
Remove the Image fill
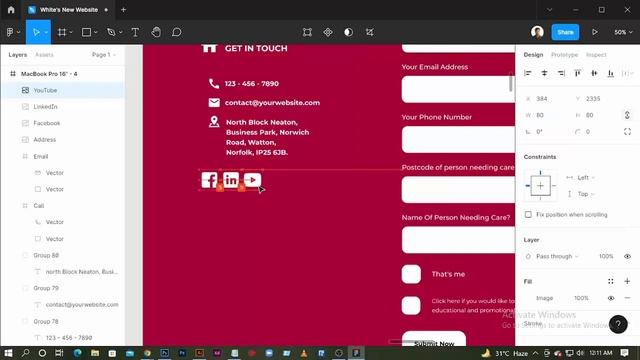[x=627, y=298]
